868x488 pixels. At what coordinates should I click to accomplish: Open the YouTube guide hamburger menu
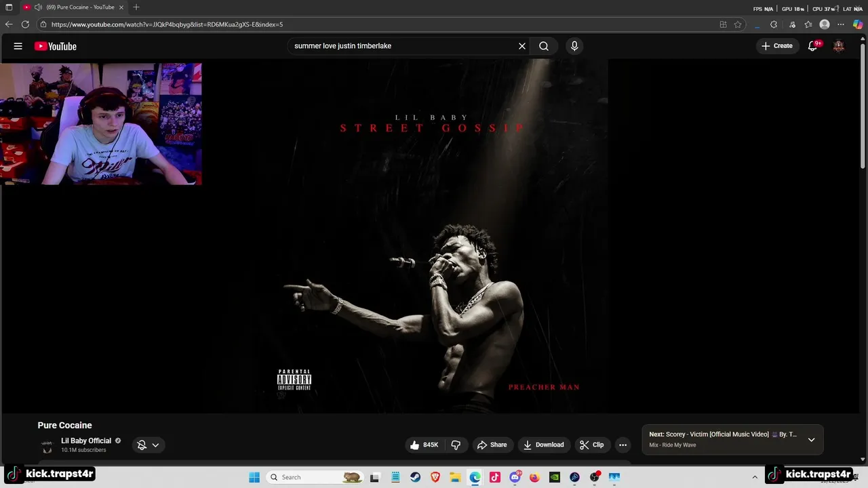click(x=18, y=46)
